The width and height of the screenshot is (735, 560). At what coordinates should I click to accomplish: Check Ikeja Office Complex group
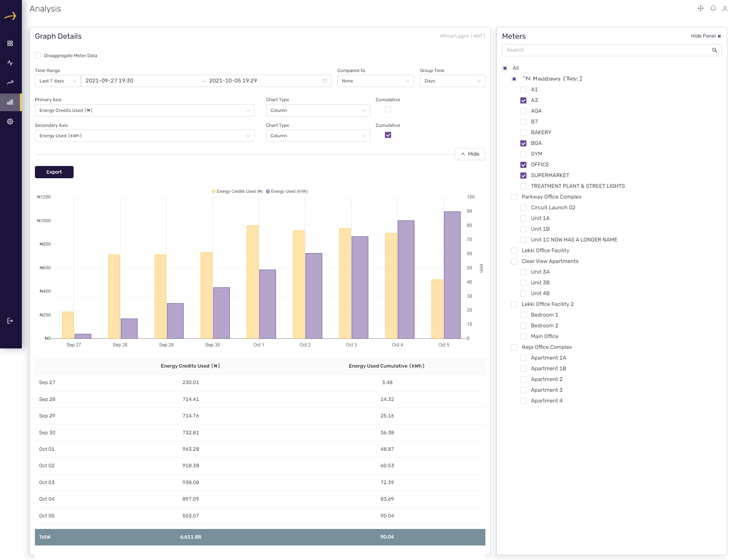514,347
